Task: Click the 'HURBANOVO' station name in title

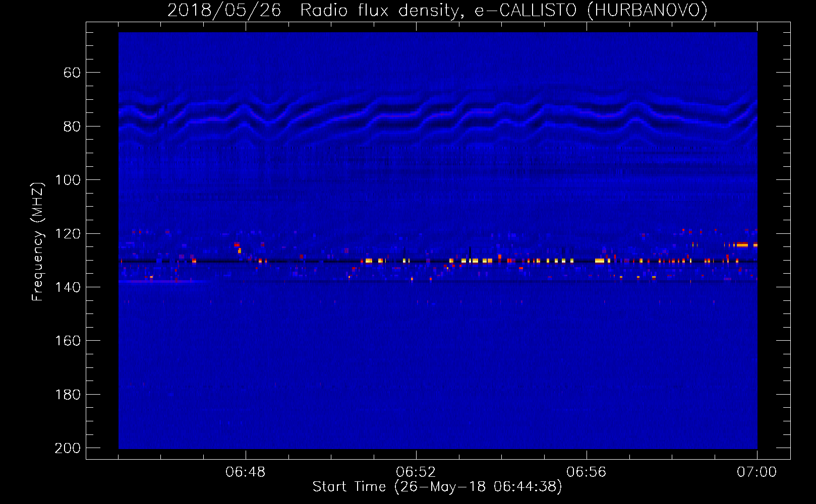Action: pos(647,11)
